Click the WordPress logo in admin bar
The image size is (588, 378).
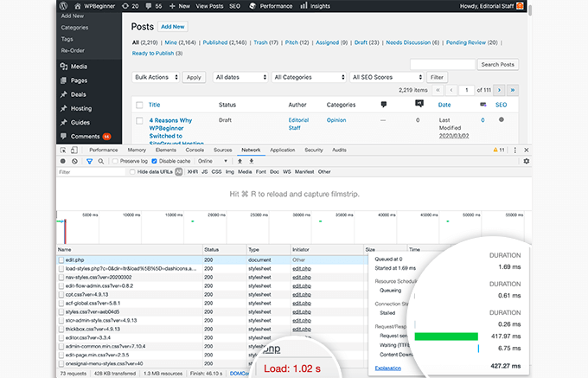click(x=66, y=5)
